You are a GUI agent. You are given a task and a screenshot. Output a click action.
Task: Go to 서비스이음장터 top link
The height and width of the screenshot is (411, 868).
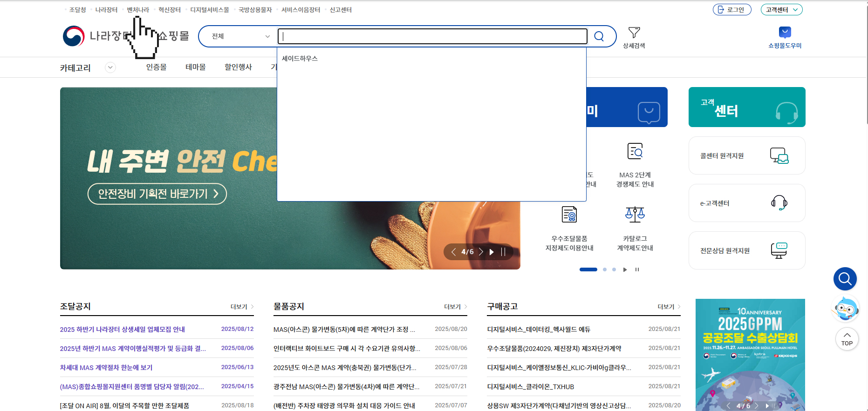(x=301, y=10)
